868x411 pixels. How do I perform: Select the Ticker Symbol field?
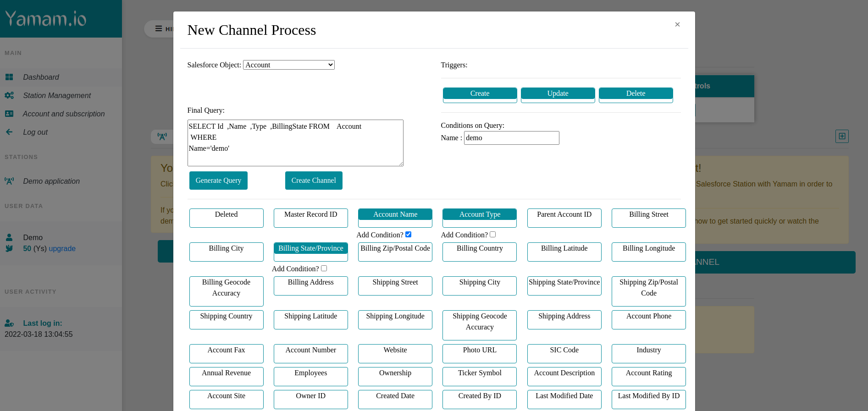480,376
